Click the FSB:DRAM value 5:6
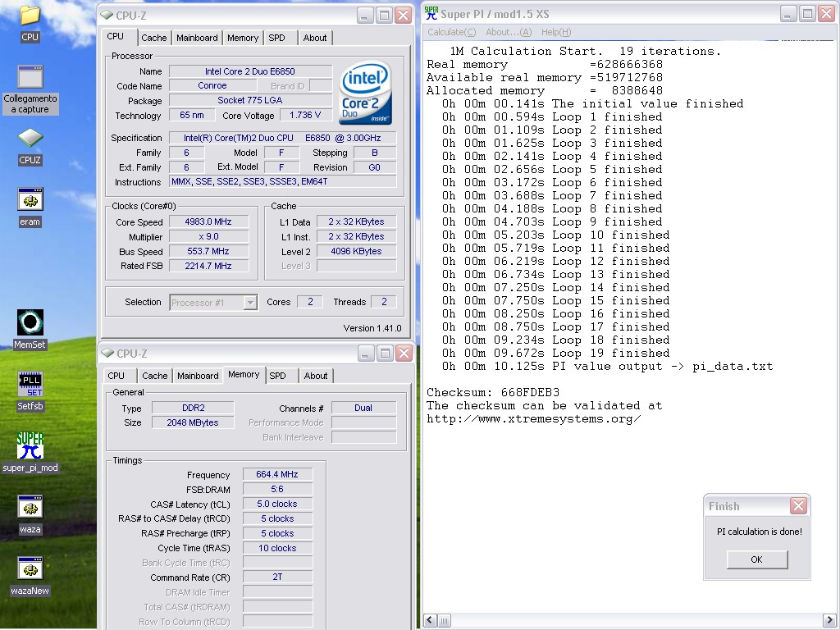This screenshot has width=840, height=630. coord(277,489)
